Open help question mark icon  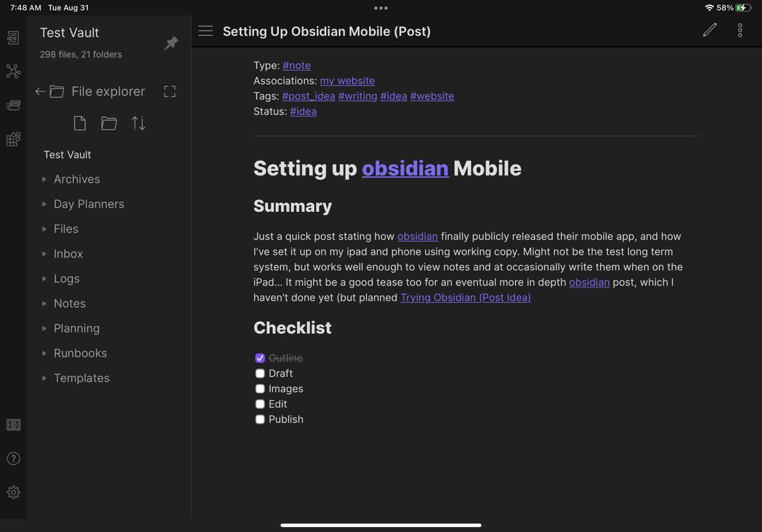(13, 458)
